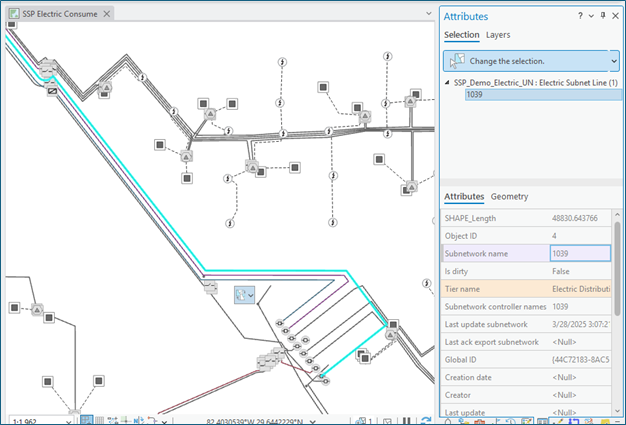This screenshot has width=626, height=425.
Task: Close the SSP Electric Consume map tab
Action: click(x=108, y=15)
